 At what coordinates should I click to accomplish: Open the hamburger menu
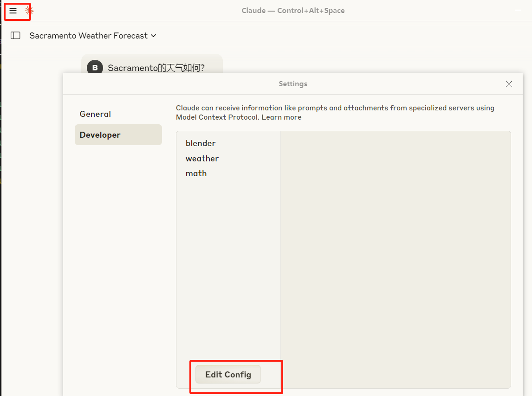13,10
